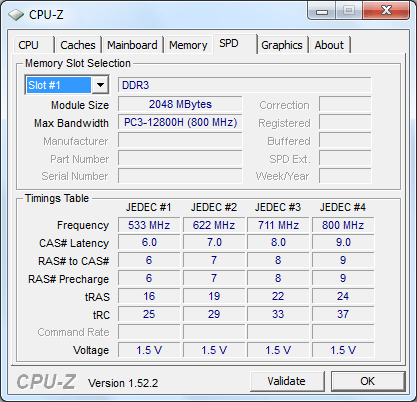The image size is (417, 402).
Task: Click the empty Serial Number field
Action: (180, 176)
